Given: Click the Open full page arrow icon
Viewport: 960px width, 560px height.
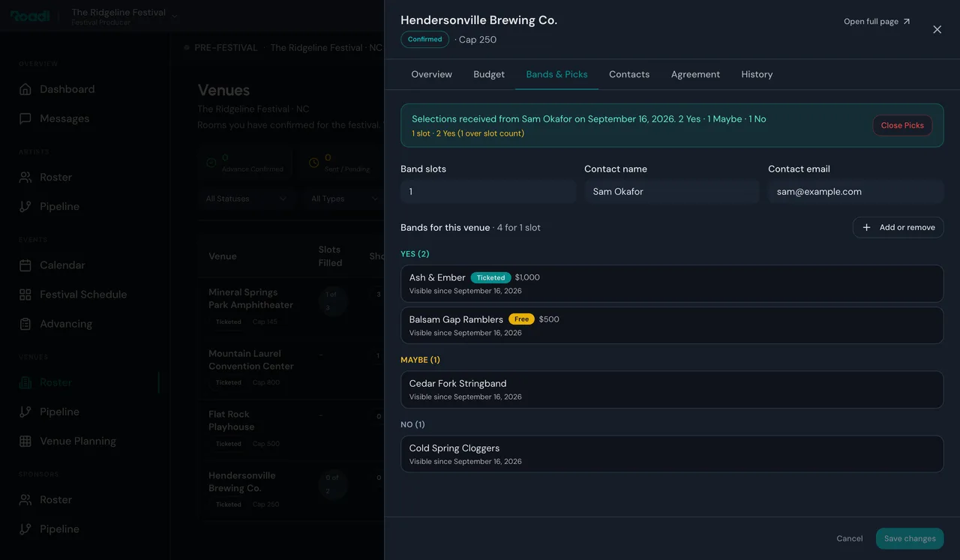Looking at the screenshot, I should coord(907,22).
